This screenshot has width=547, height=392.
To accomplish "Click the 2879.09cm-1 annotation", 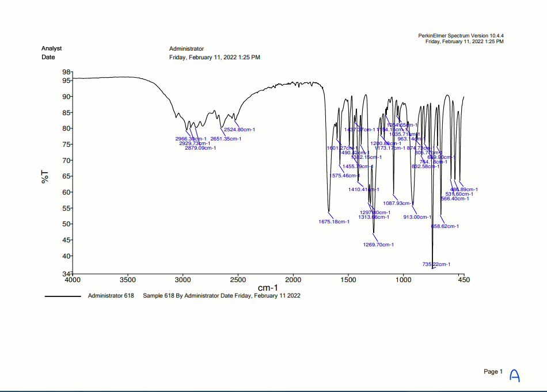I will pyautogui.click(x=200, y=148).
